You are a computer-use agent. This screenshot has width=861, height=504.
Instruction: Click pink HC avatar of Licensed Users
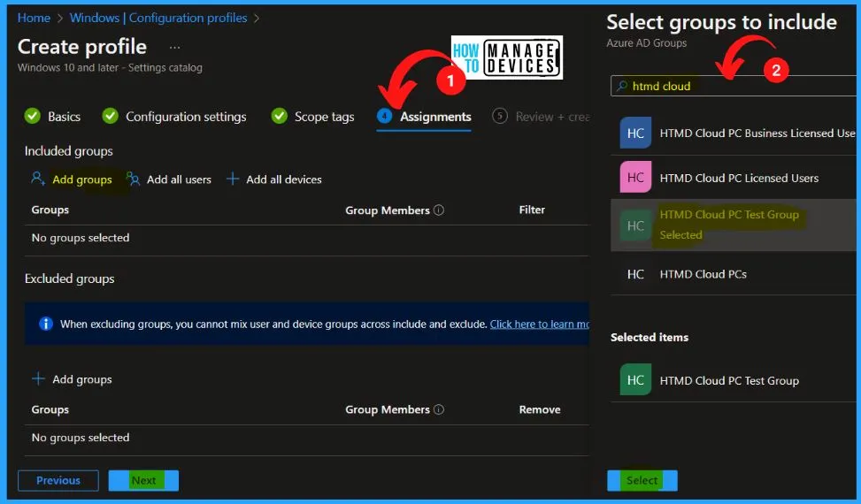tap(635, 177)
